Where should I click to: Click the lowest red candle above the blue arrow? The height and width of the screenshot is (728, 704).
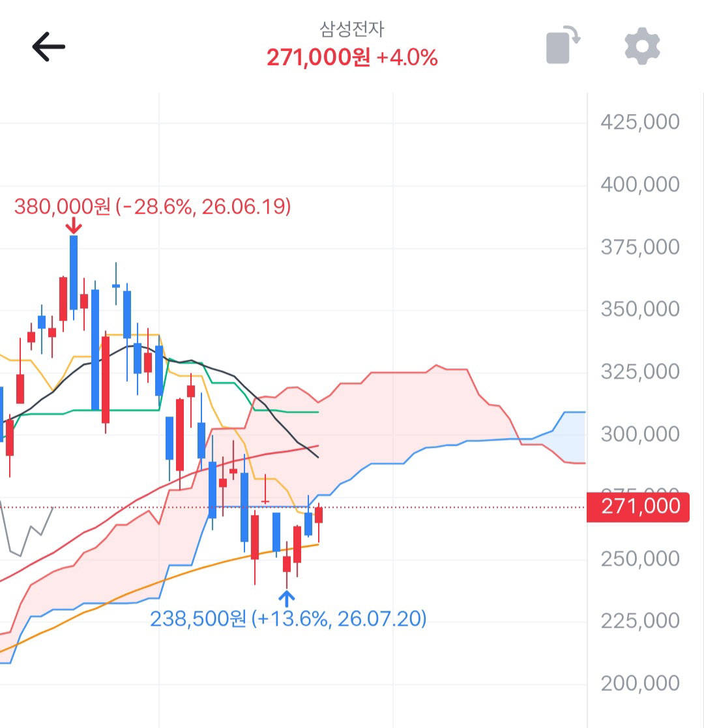[287, 564]
